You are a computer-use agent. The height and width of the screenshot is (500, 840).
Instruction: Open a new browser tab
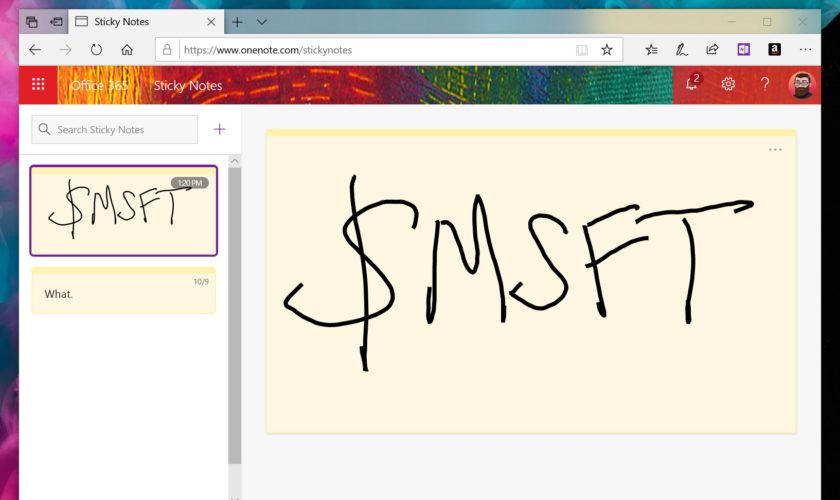(x=237, y=22)
